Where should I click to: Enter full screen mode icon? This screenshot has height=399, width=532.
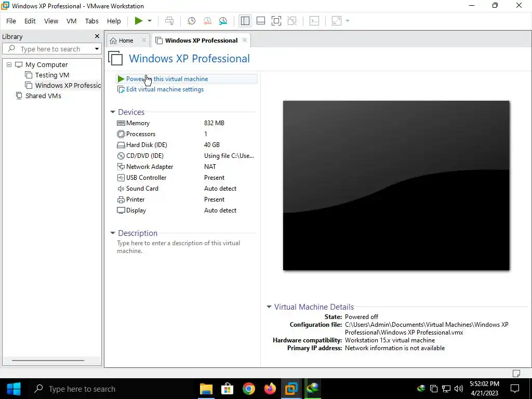276,21
